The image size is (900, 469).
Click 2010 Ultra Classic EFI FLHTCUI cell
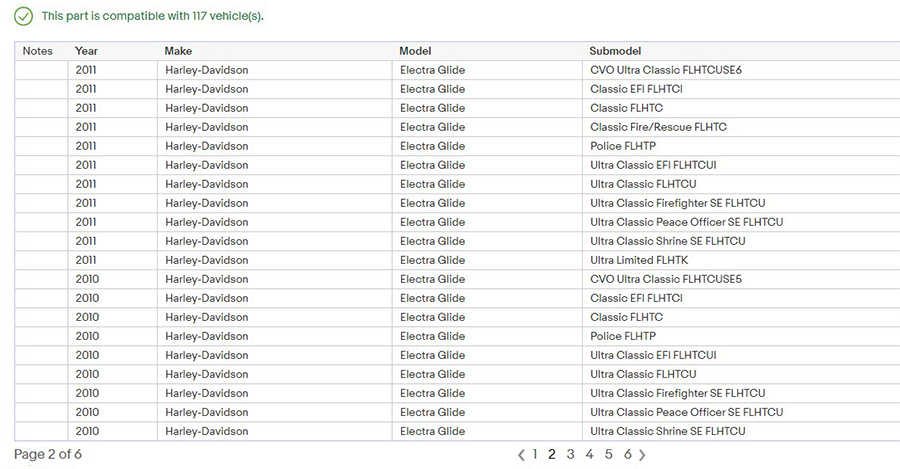(653, 355)
